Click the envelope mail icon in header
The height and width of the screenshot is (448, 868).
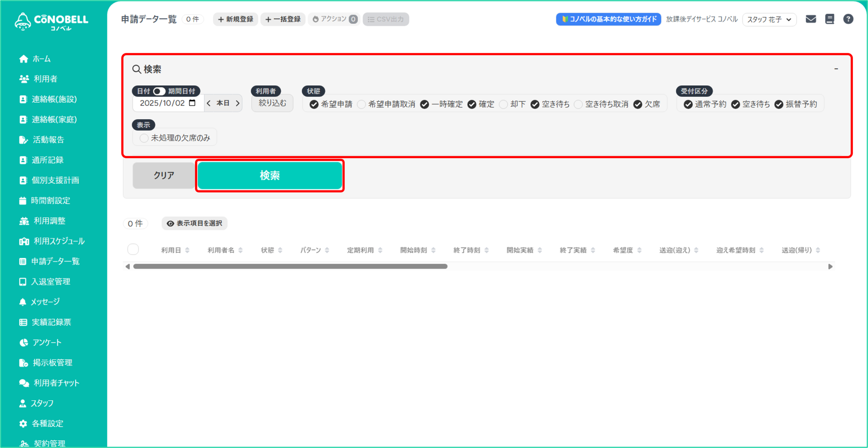point(811,19)
